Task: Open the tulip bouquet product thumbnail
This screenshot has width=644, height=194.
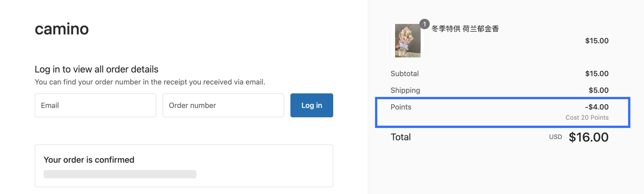Action: [407, 41]
